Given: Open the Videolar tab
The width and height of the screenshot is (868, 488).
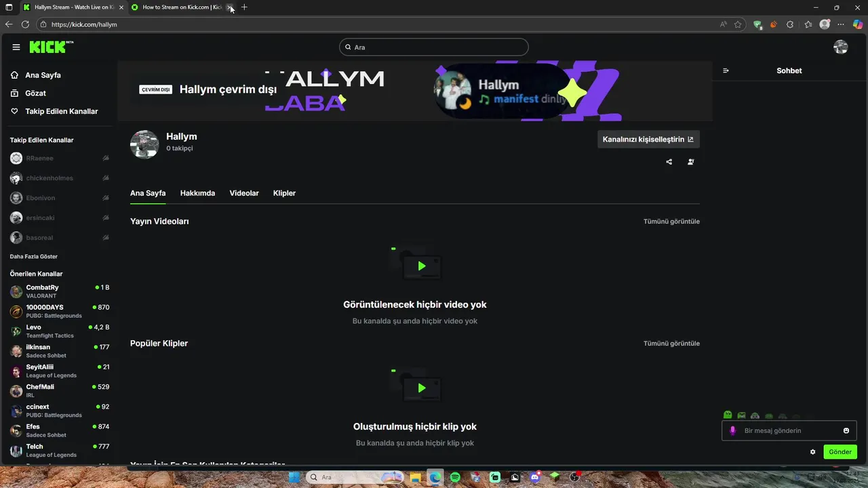Looking at the screenshot, I should click(244, 193).
